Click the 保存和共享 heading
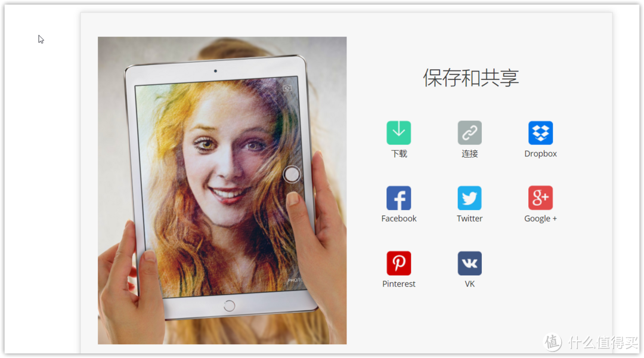Viewport: 644px width, 358px height. coord(470,78)
